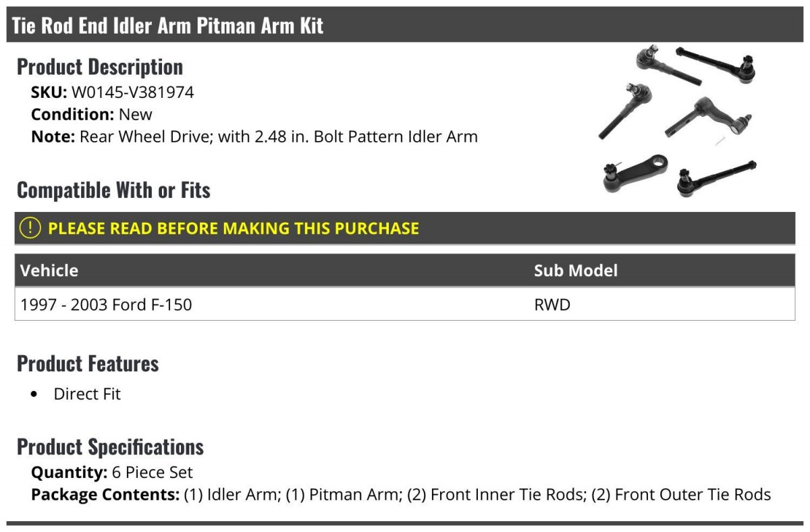Click the Quantity 6 Piece Set line

[112, 473]
